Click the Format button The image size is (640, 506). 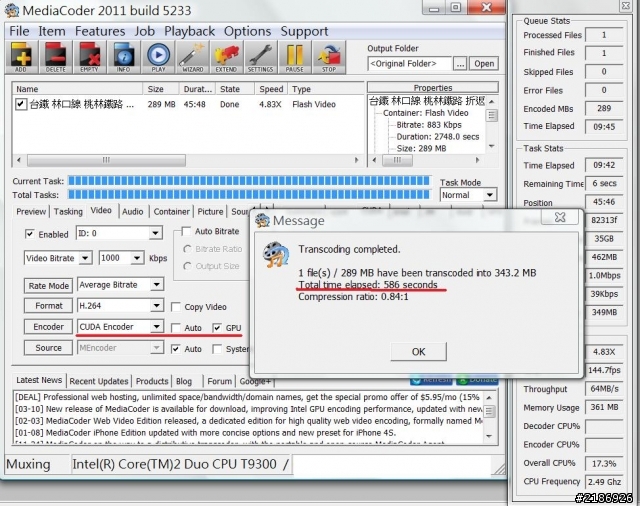tap(49, 306)
